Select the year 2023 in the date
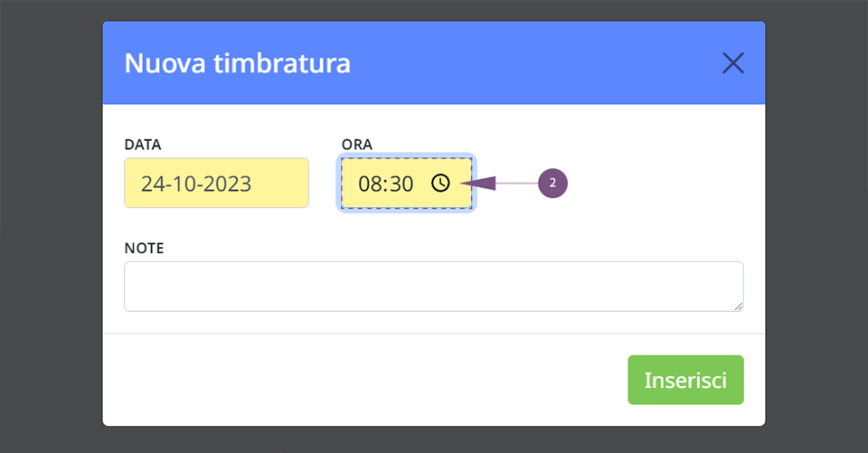This screenshot has width=868, height=453. (228, 184)
